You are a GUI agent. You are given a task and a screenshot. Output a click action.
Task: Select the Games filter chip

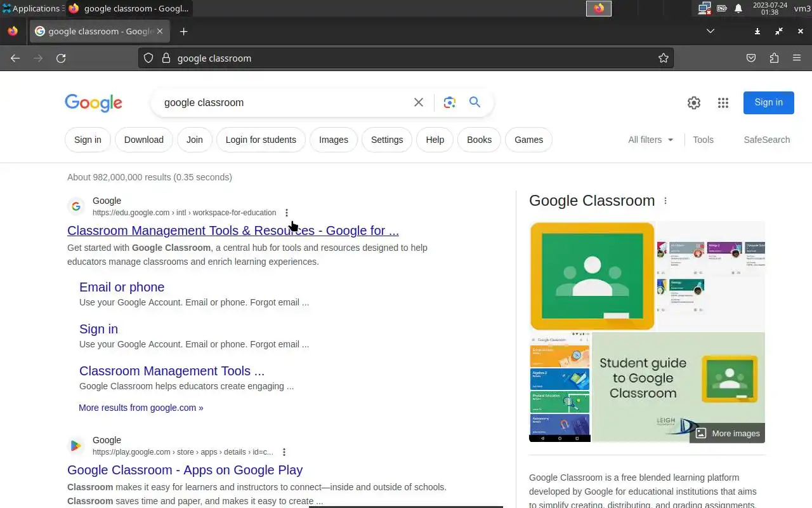coord(529,140)
